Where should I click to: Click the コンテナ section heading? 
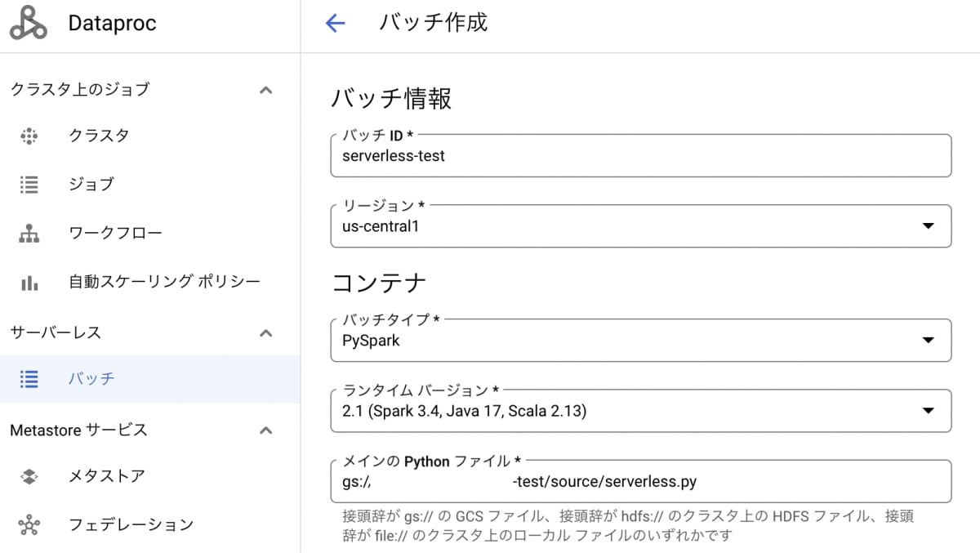click(379, 283)
